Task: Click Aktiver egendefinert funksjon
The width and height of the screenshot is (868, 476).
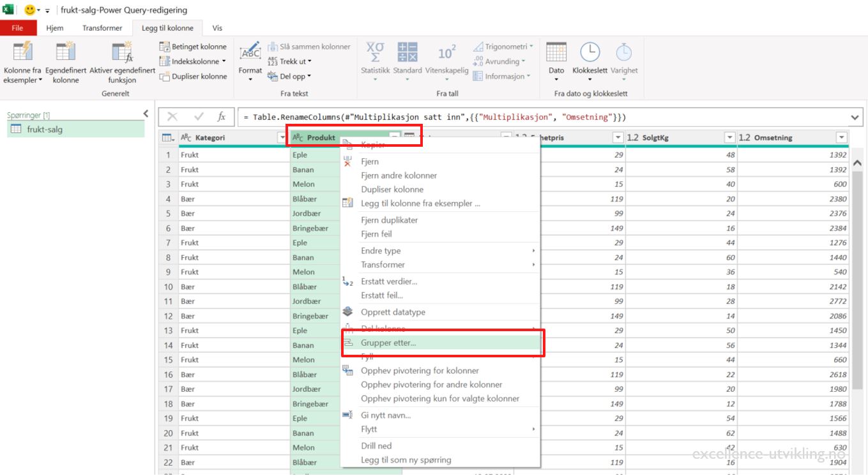Action: [x=122, y=62]
